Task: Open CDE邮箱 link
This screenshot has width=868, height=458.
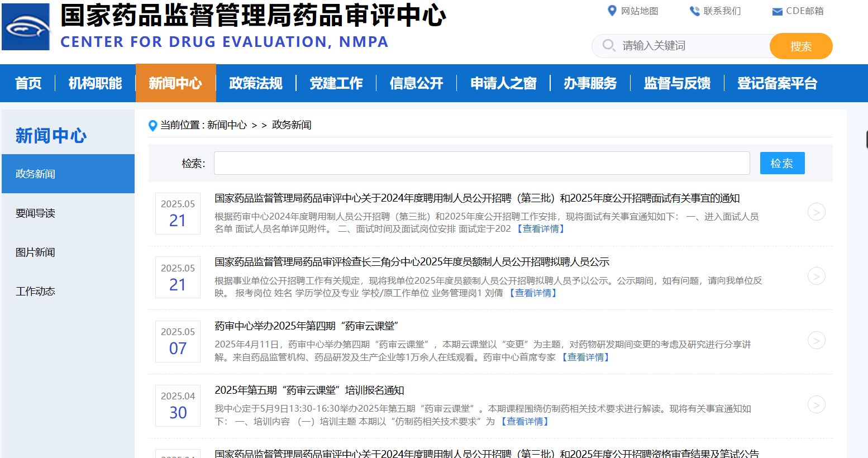Action: [x=805, y=11]
